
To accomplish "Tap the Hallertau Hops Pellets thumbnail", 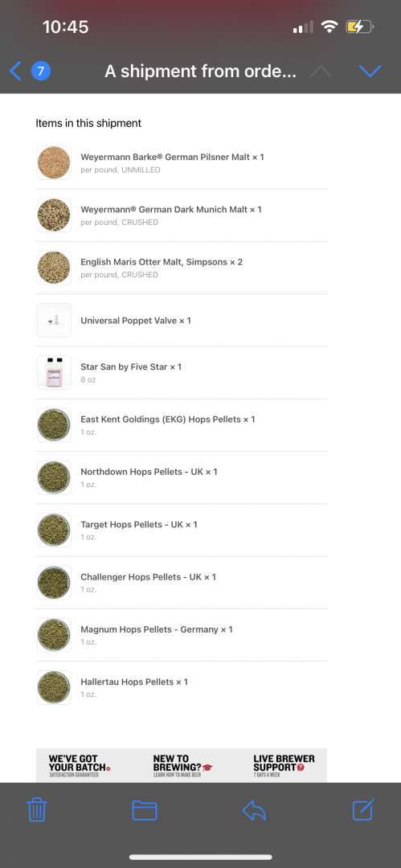I will pyautogui.click(x=54, y=687).
